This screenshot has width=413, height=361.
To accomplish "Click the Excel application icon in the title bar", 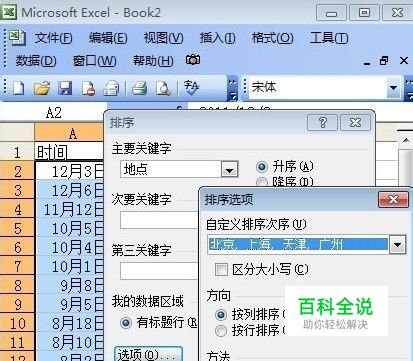I will point(9,12).
